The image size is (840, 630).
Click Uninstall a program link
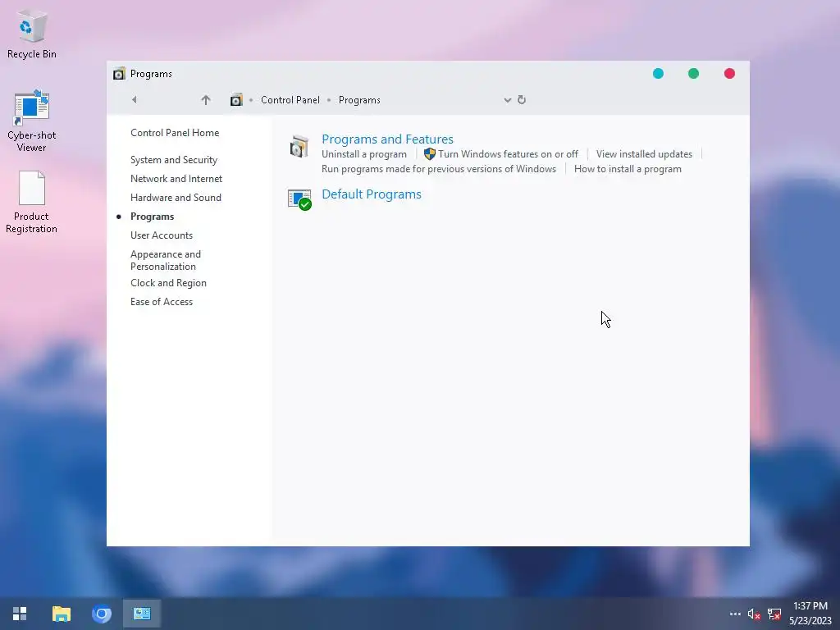click(363, 153)
